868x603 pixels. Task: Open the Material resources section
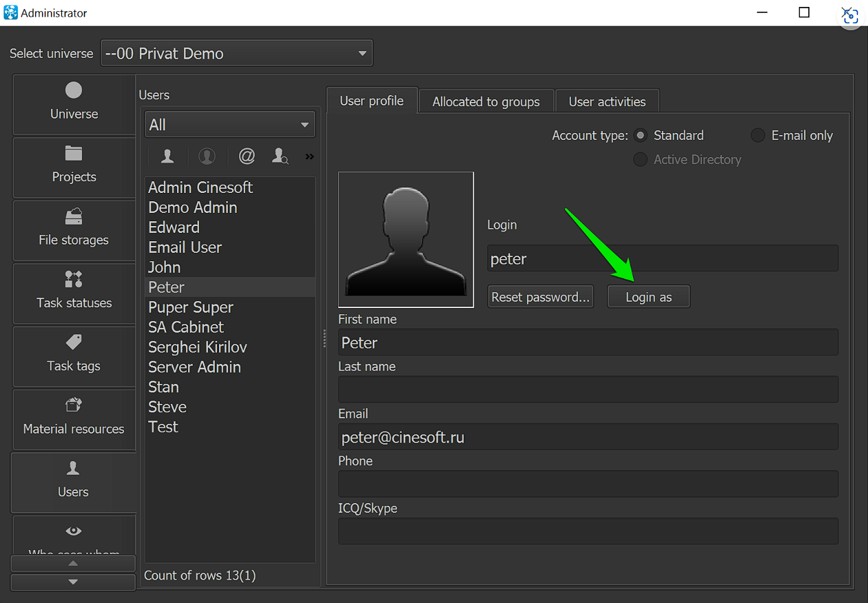coord(74,420)
